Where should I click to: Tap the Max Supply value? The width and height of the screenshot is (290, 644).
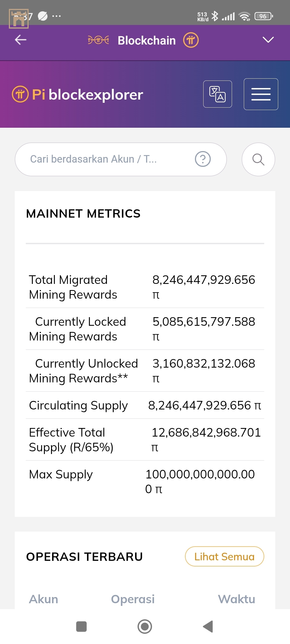[x=200, y=481]
